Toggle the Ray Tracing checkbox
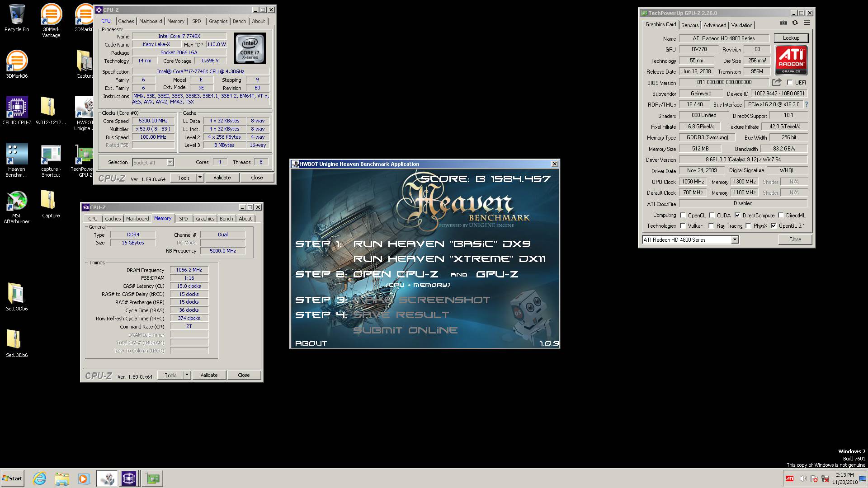 click(x=711, y=226)
